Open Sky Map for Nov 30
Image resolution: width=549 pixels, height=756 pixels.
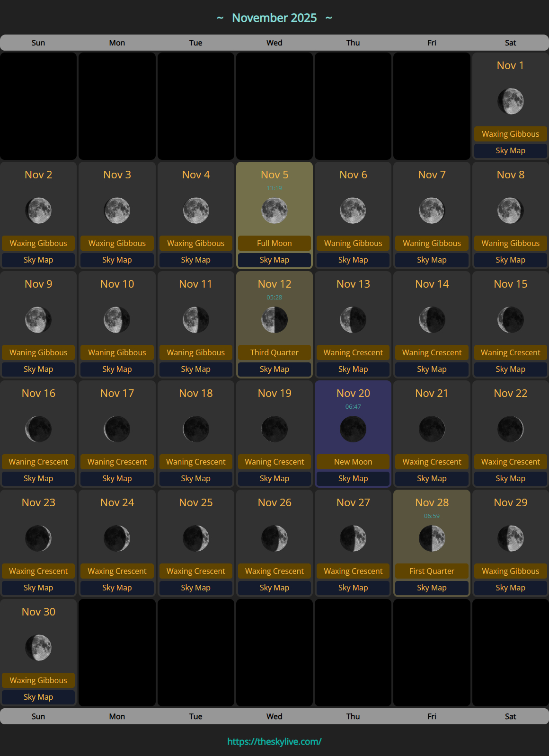(x=38, y=697)
